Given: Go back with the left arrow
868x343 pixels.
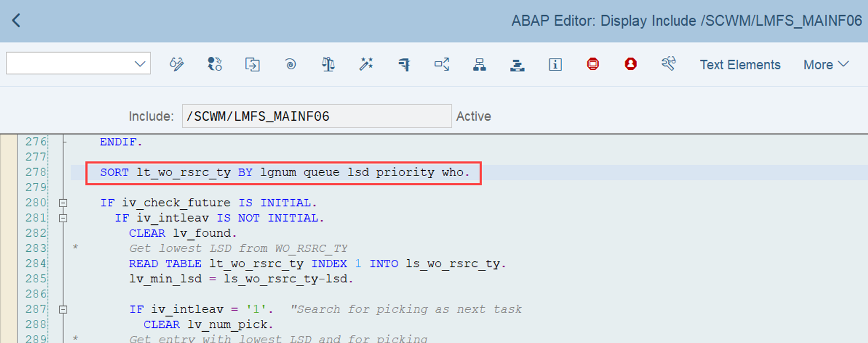Looking at the screenshot, I should point(16,21).
